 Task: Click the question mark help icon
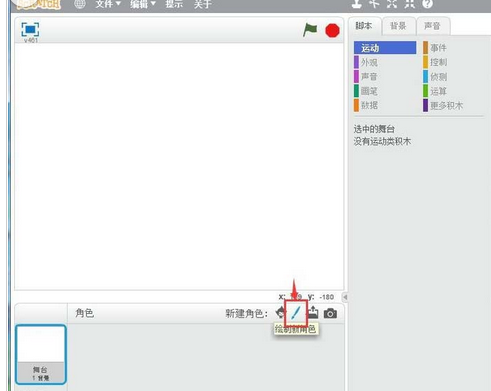tap(428, 4)
